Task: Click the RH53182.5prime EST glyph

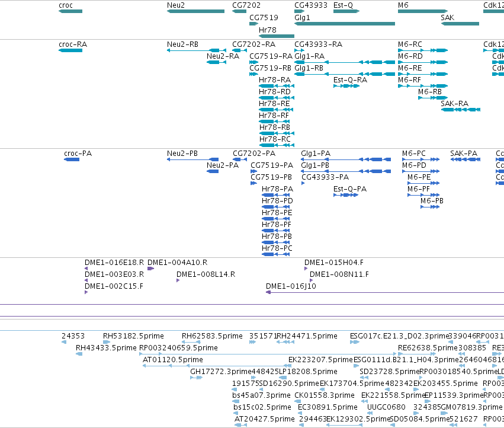Action: [107, 342]
